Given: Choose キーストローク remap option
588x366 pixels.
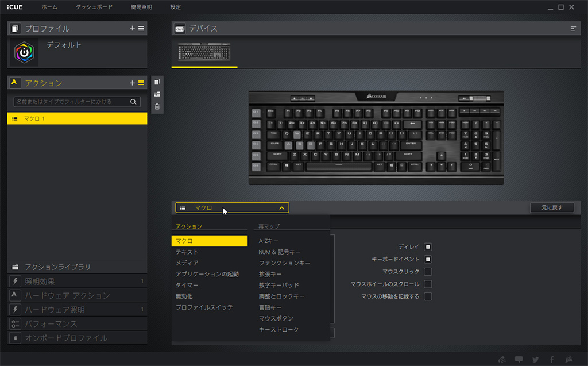Looking at the screenshot, I should point(278,329).
